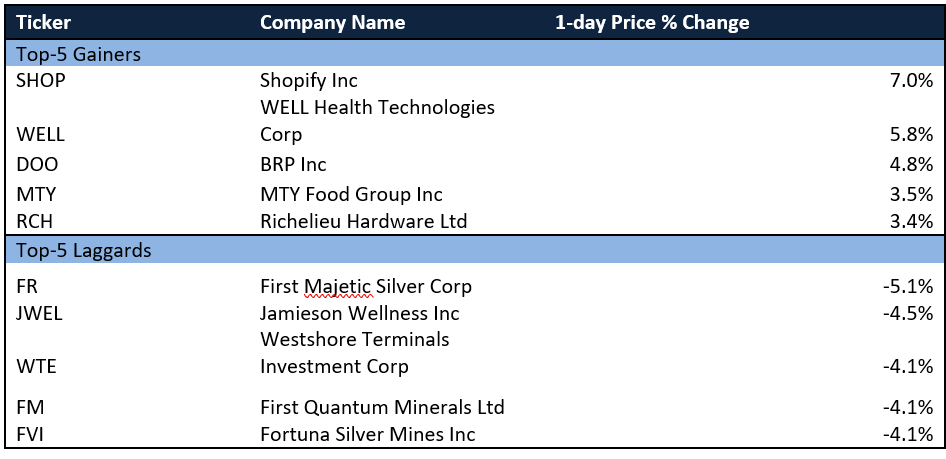Select the -5.1% price change value

(908, 286)
